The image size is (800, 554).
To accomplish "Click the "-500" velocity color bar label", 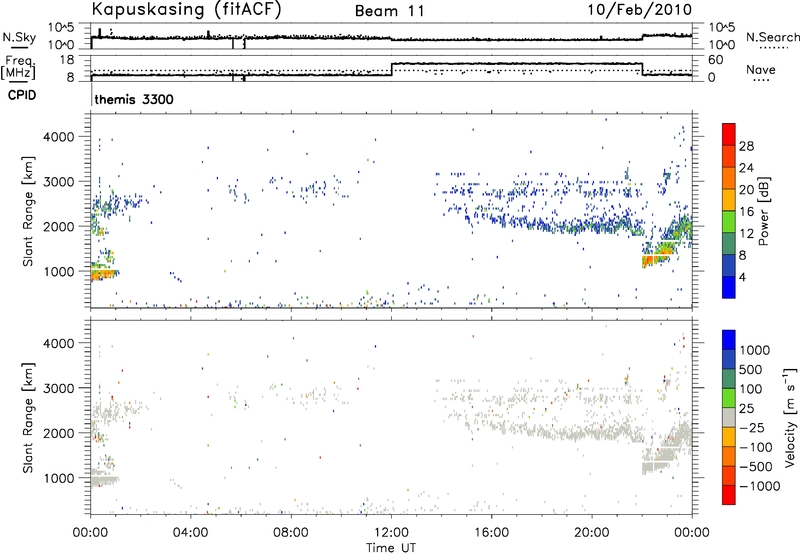I will click(x=756, y=466).
